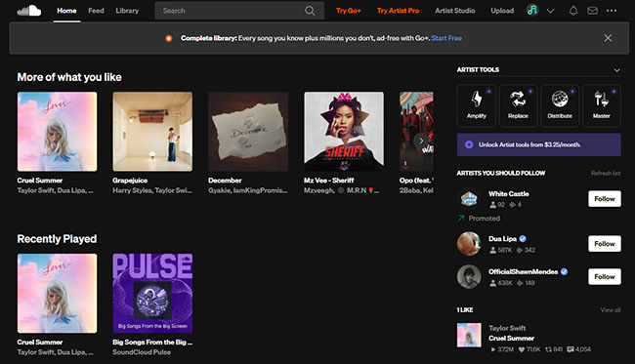
Task: Open the more options ellipsis menu
Action: tap(612, 11)
